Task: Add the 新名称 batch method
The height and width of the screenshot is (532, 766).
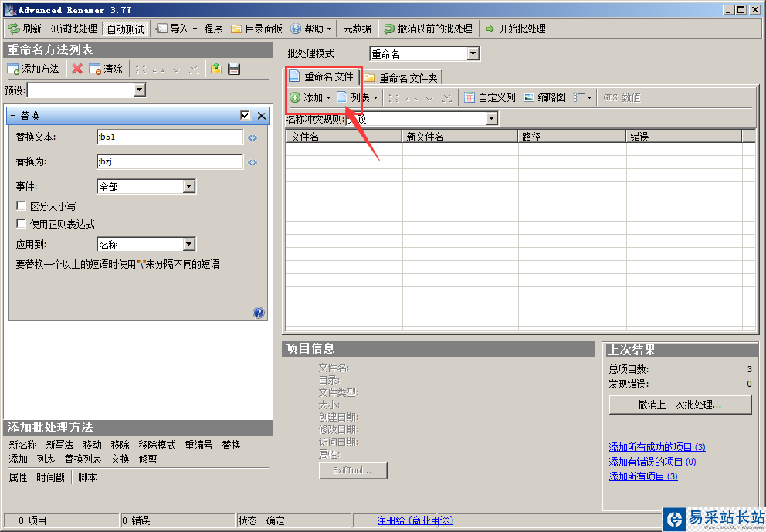Action: pos(23,445)
